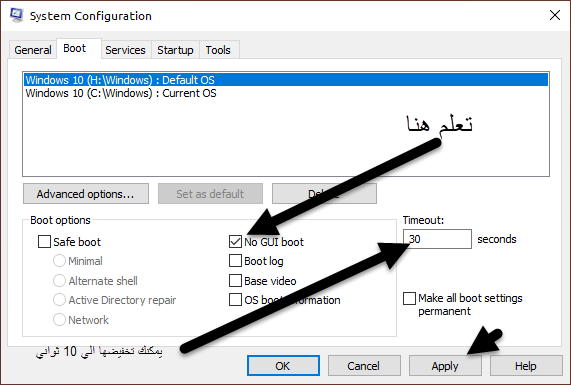This screenshot has width=571, height=385.
Task: Enable the Safe boot checkbox
Action: (x=44, y=241)
